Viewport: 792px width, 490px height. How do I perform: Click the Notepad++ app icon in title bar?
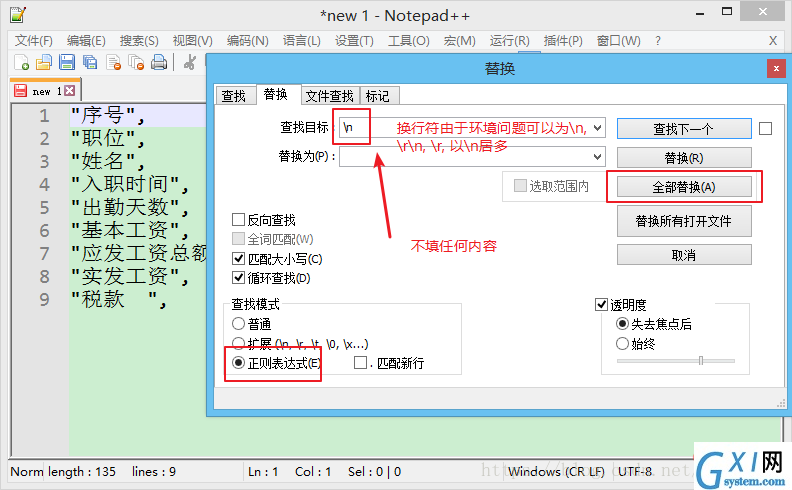(18, 15)
